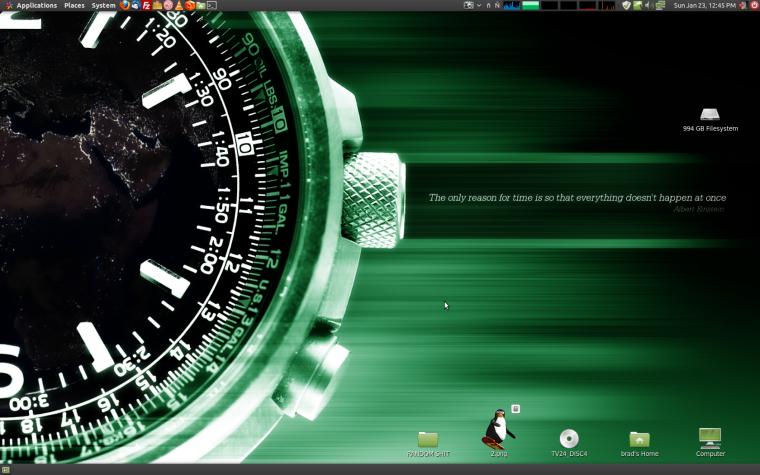Select the 2.png penguin image file
Viewport: 760px width, 475px height.
(499, 433)
